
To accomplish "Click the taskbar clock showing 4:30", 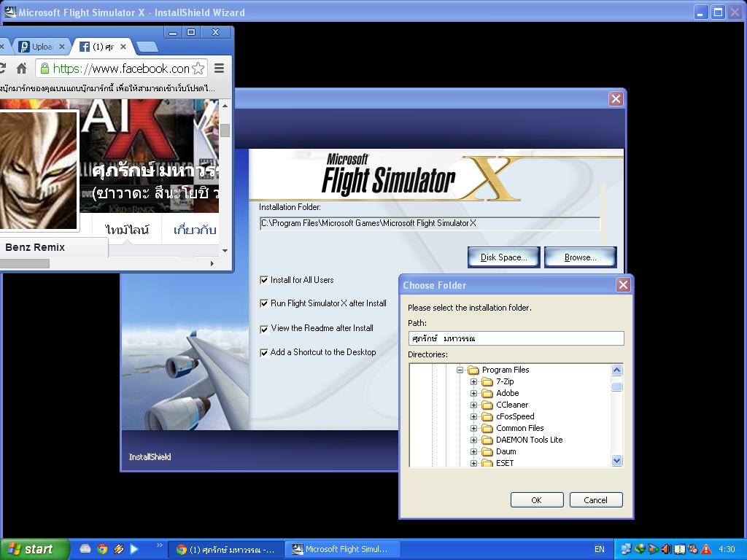I will [x=727, y=549].
